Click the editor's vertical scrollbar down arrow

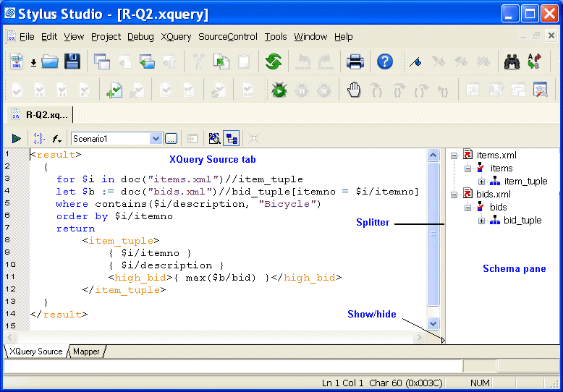click(433, 324)
